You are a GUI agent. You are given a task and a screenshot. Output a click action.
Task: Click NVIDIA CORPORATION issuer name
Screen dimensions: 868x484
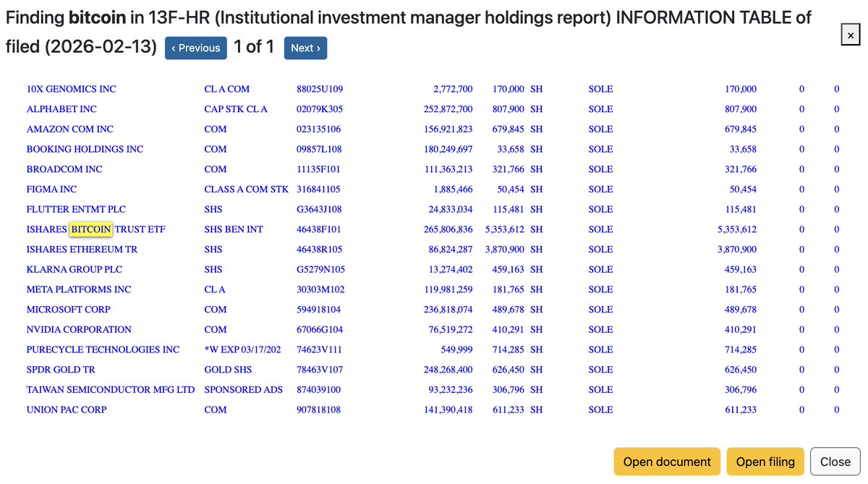pyautogui.click(x=79, y=329)
